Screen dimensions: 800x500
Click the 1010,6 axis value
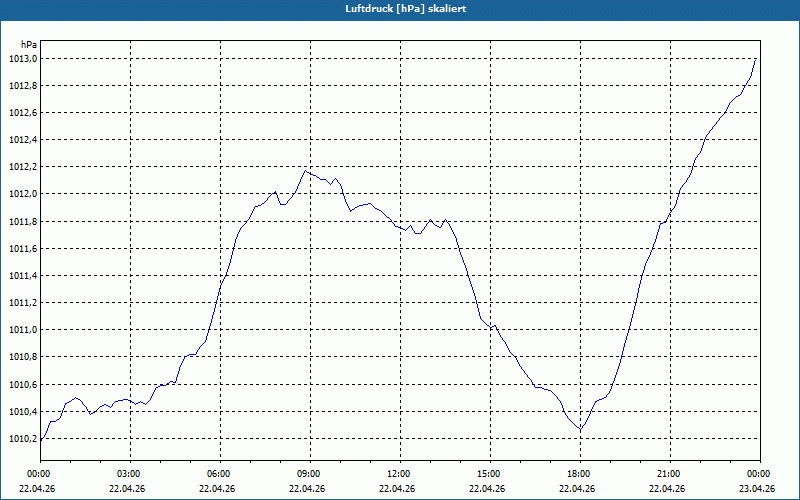coord(23,384)
